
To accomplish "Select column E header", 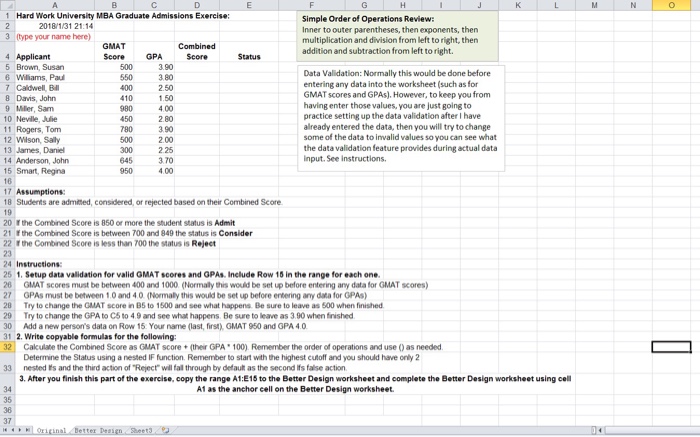I will [x=249, y=5].
